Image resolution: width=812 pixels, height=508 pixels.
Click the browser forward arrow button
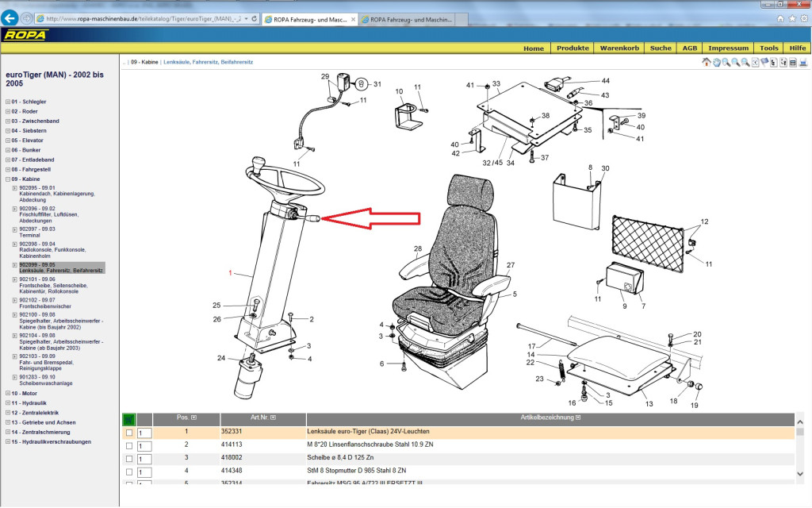point(26,19)
